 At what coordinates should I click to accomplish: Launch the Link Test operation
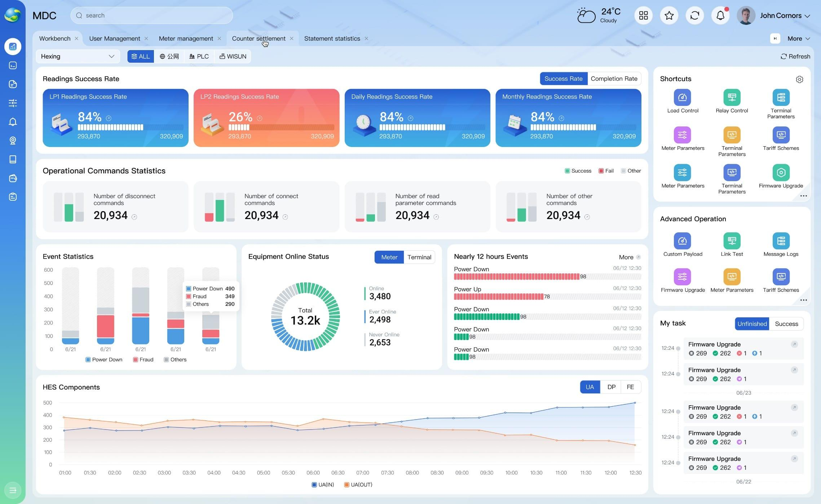pos(732,241)
